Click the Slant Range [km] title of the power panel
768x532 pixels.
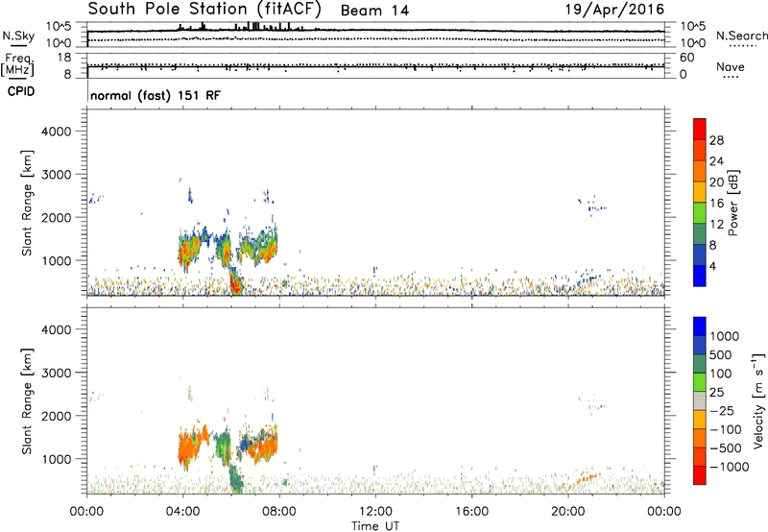click(27, 203)
